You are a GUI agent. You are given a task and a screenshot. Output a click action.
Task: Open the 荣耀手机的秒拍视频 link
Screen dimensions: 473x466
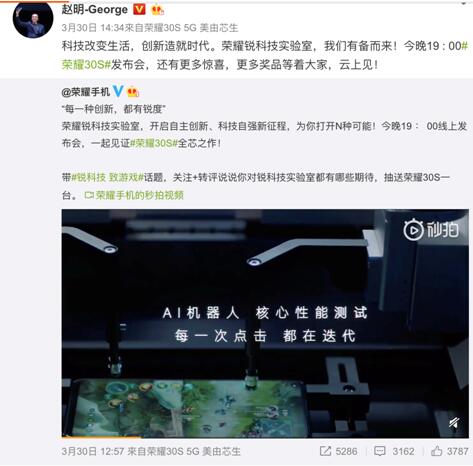134,195
